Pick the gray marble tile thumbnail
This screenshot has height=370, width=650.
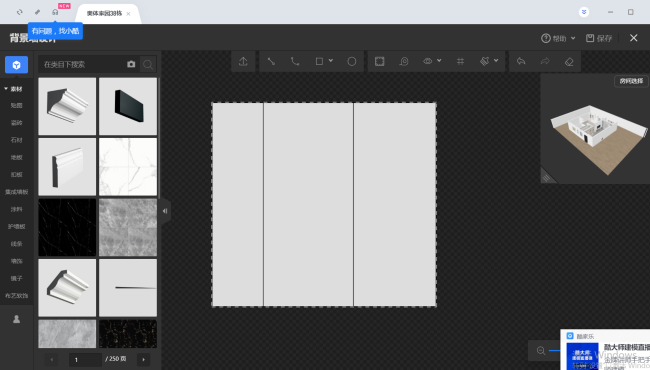pos(128,227)
